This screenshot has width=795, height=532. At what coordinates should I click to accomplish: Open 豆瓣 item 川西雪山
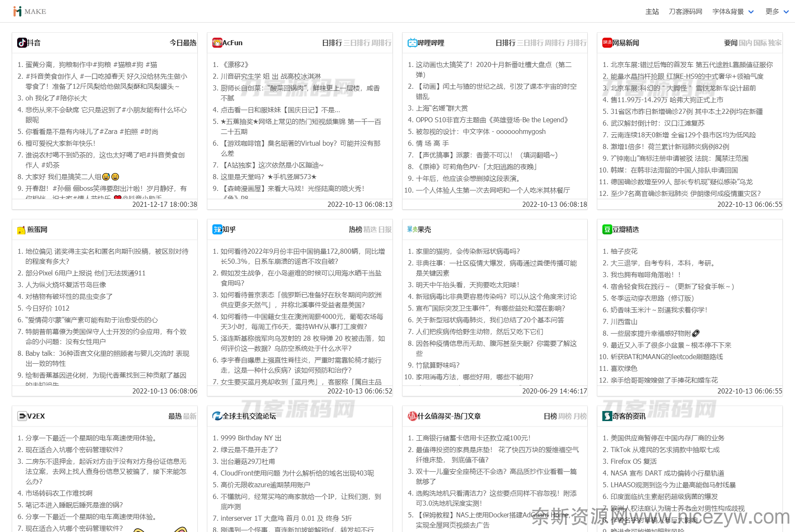(624, 321)
